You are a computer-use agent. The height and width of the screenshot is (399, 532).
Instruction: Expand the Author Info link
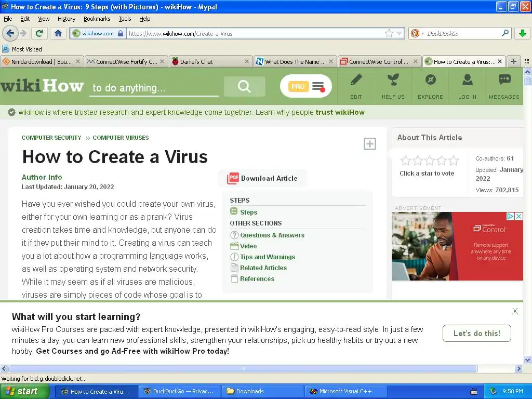pos(42,177)
